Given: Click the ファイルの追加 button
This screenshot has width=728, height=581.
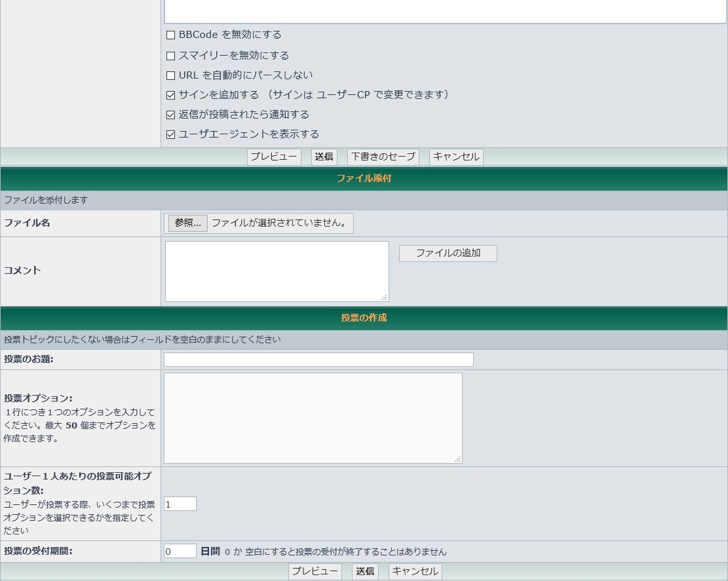Looking at the screenshot, I should tap(448, 253).
